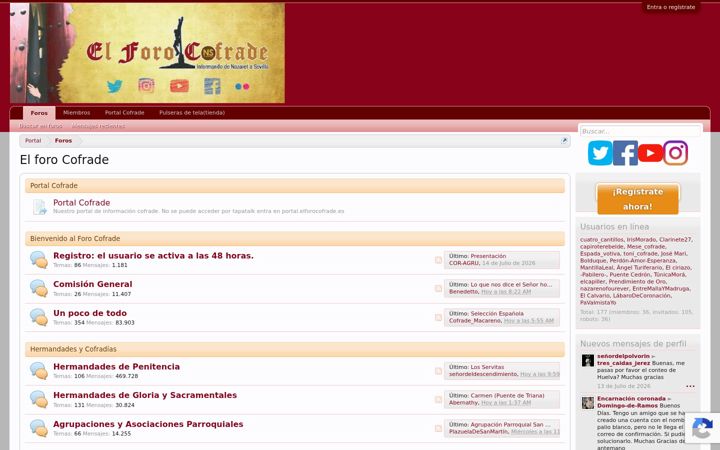Open last post Los Servitas thread
The width and height of the screenshot is (720, 450).
pos(487,367)
